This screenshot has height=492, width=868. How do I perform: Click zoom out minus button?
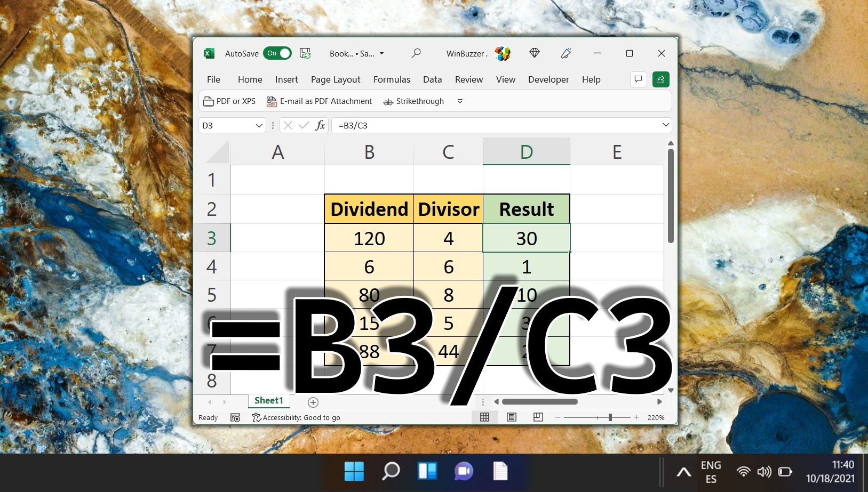click(x=558, y=417)
